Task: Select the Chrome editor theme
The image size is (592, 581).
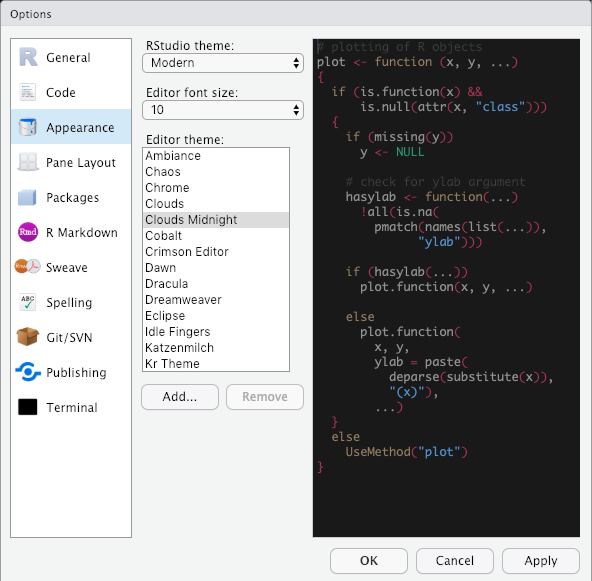Action: [216, 188]
